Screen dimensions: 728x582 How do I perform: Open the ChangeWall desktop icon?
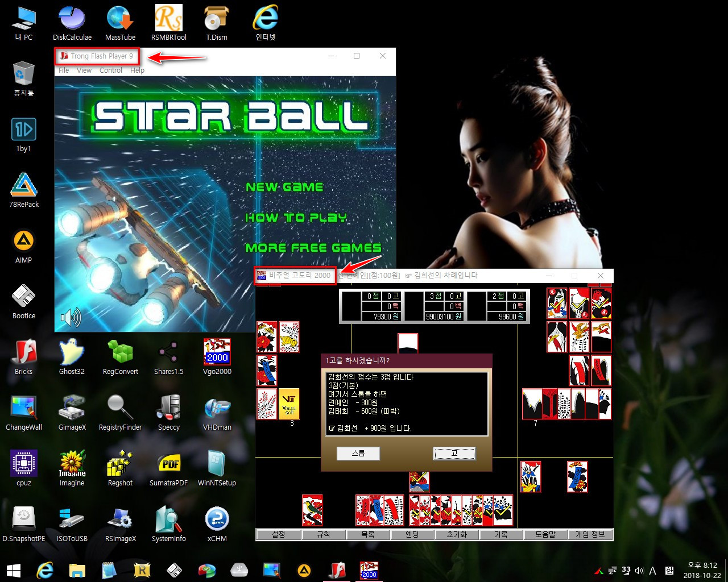tap(24, 413)
